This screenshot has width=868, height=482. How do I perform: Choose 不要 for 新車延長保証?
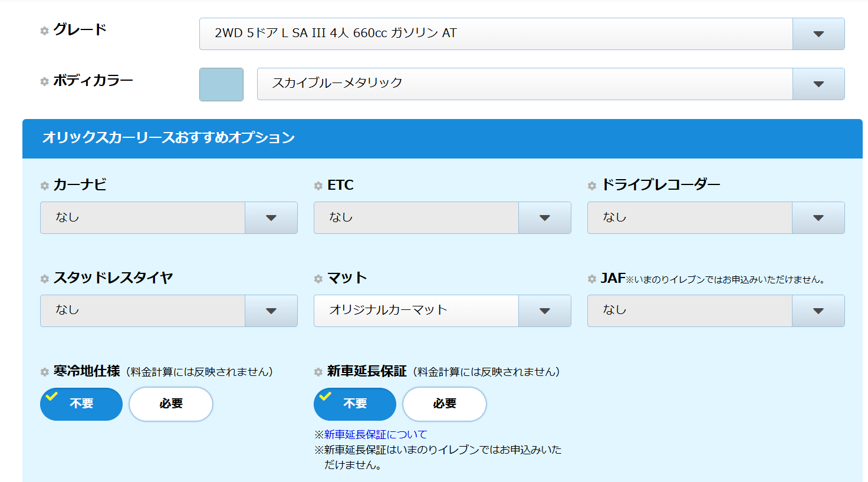(355, 404)
